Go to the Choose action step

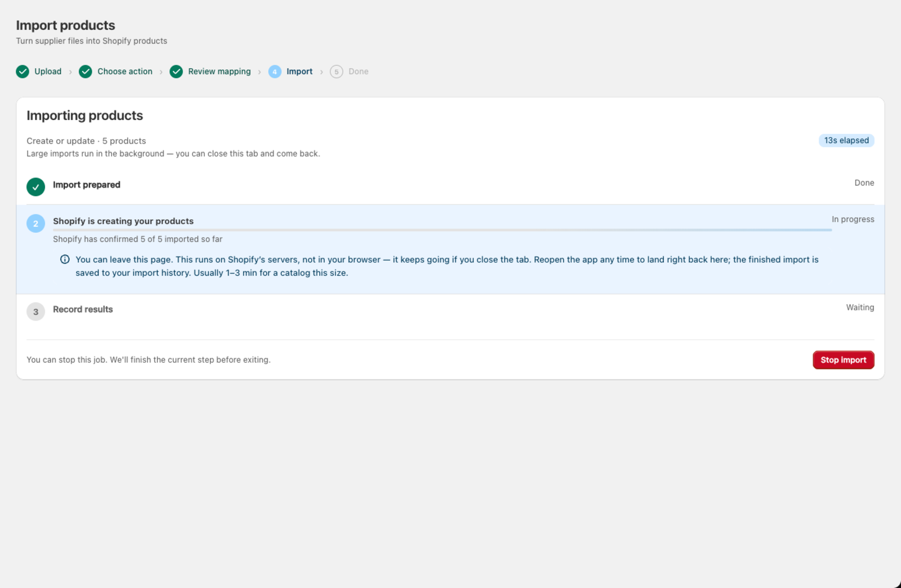pyautogui.click(x=125, y=72)
